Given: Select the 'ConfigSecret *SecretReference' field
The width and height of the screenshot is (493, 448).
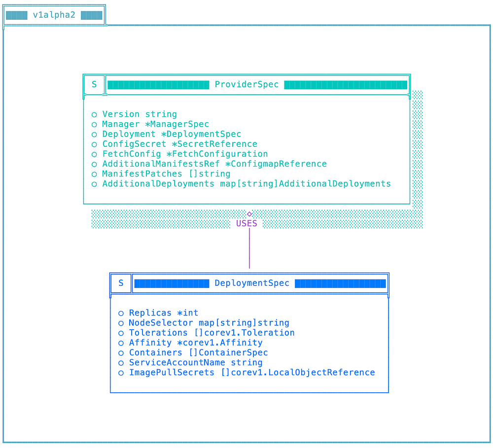Looking at the screenshot, I should tap(179, 144).
